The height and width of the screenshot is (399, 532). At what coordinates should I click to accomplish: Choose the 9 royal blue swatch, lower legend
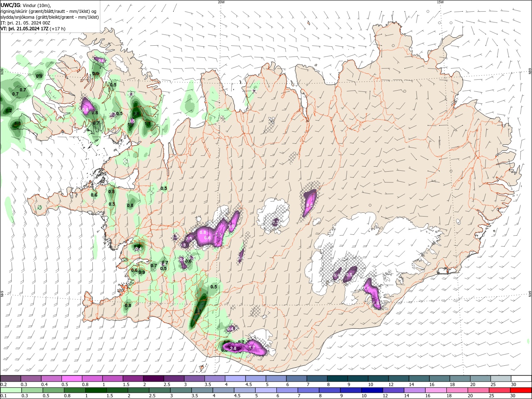[x=351, y=390]
